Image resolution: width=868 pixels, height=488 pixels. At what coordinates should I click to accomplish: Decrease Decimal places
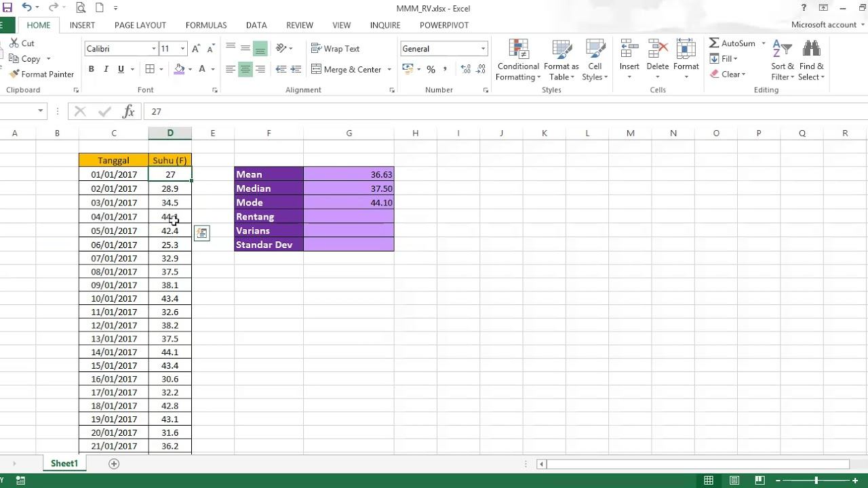[x=481, y=69]
